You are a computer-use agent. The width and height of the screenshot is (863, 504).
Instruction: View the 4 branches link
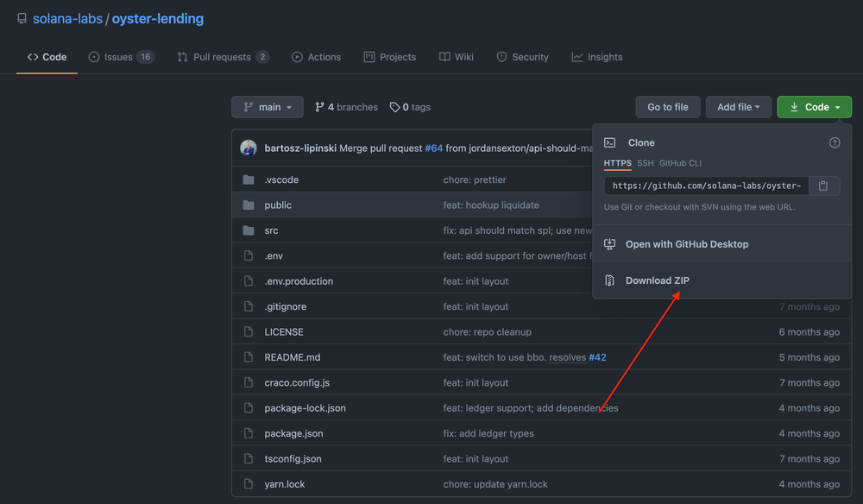pyautogui.click(x=346, y=107)
